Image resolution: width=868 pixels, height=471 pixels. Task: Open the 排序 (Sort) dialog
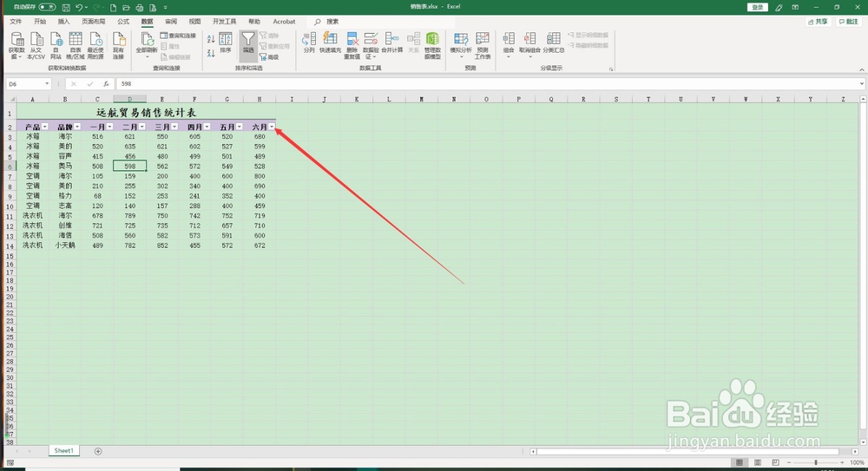point(226,43)
